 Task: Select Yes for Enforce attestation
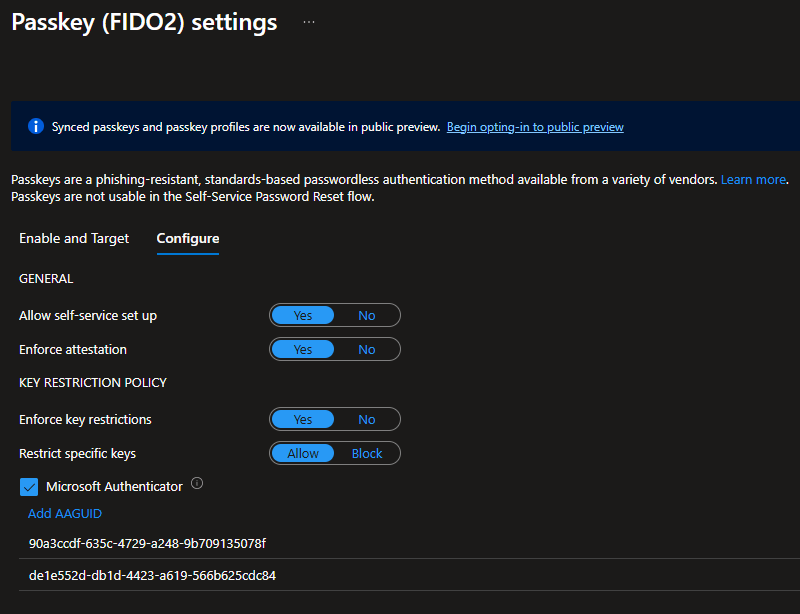303,349
